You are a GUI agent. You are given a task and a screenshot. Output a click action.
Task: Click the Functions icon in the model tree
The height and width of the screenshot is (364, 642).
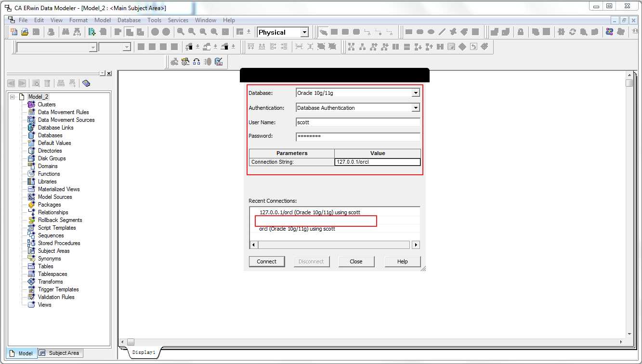[31, 174]
